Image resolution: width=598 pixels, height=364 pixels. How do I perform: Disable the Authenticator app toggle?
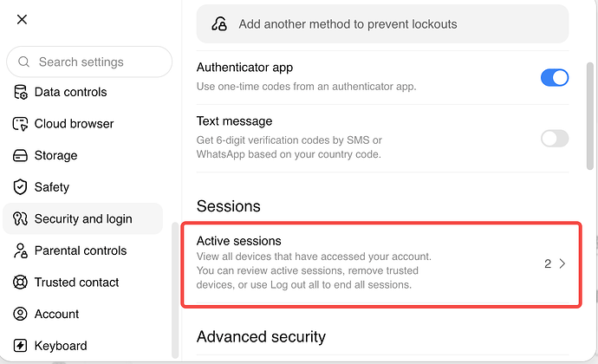(x=555, y=77)
